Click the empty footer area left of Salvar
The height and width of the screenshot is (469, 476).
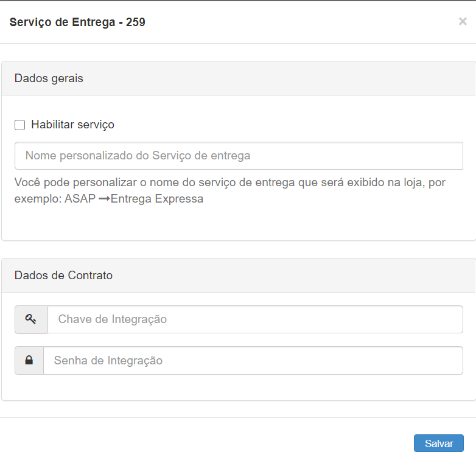pyautogui.click(x=207, y=443)
